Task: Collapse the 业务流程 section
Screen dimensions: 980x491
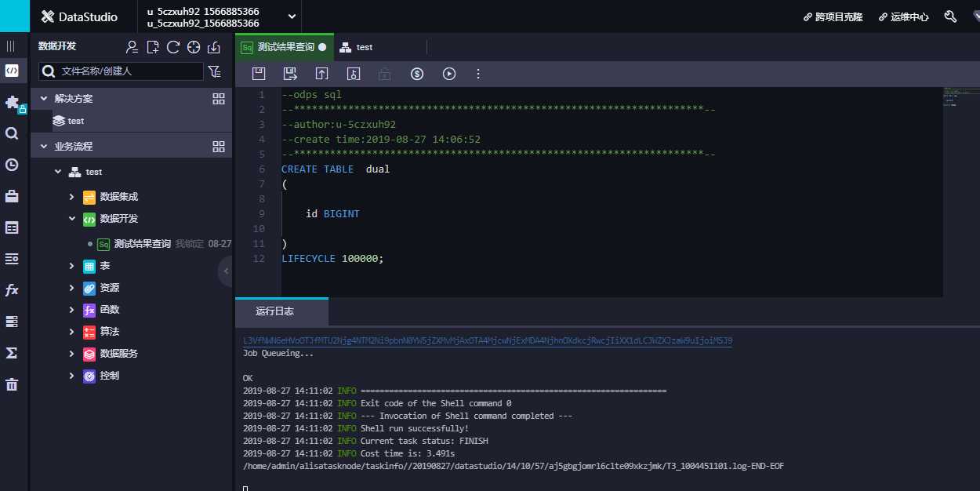Action: [44, 147]
